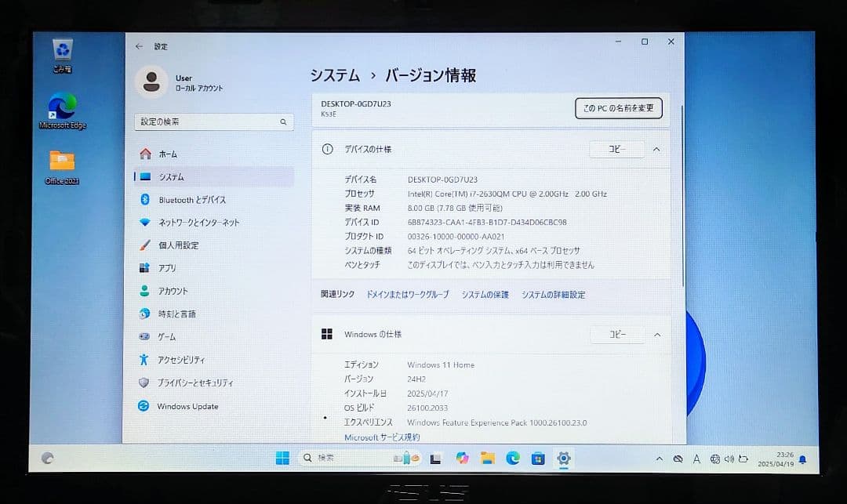Collapse the デバイスの仕様 section chevron
Screen dimensions: 847x504
[x=656, y=150]
